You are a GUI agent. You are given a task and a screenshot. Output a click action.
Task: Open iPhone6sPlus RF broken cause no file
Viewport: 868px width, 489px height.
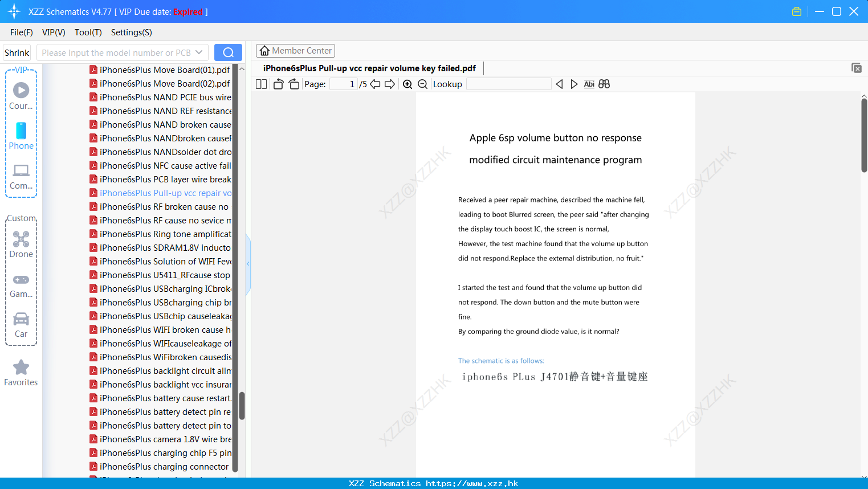pyautogui.click(x=160, y=207)
